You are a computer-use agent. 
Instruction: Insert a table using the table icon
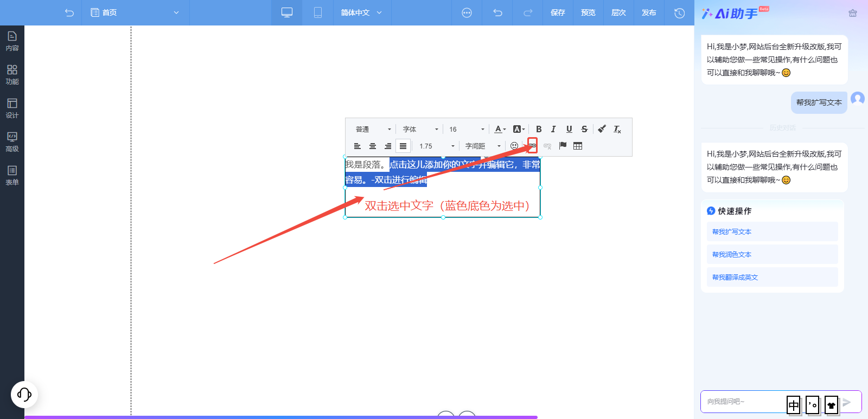(x=578, y=146)
